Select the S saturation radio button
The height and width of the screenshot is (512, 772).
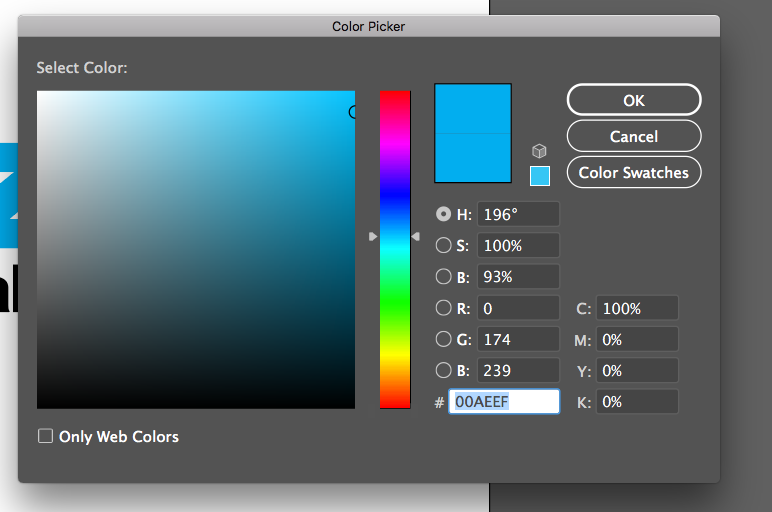pos(444,245)
